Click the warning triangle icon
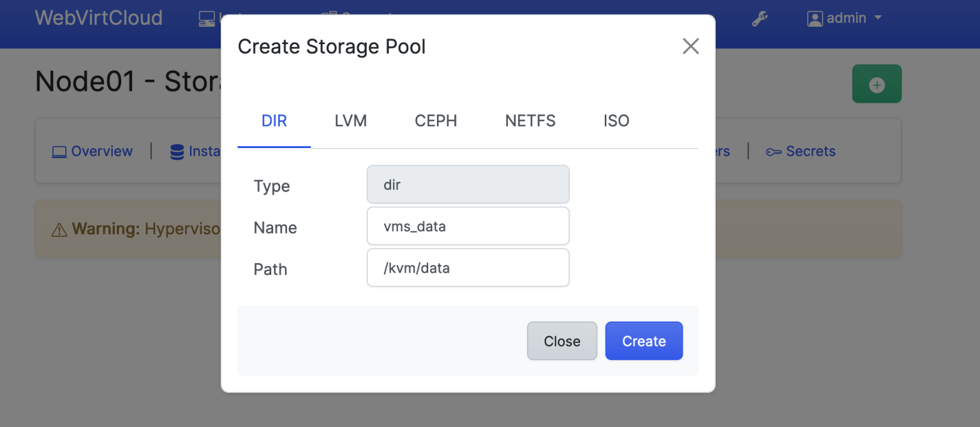The image size is (980, 427). (x=59, y=228)
